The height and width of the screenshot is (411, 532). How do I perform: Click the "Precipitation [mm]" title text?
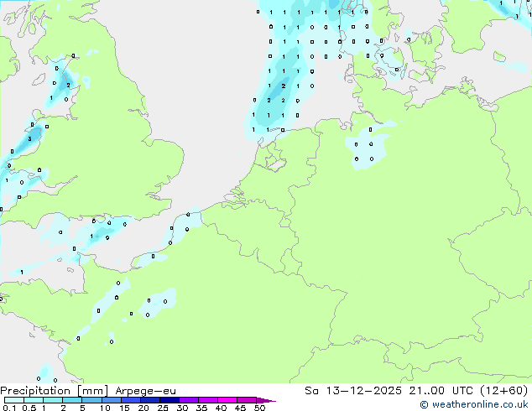click(55, 391)
